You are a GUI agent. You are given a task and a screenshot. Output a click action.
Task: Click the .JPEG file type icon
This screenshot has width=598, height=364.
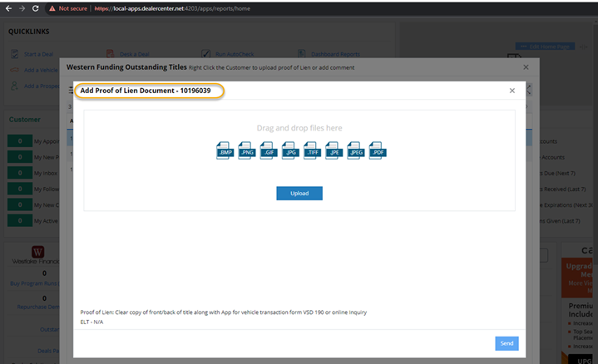[x=355, y=150]
